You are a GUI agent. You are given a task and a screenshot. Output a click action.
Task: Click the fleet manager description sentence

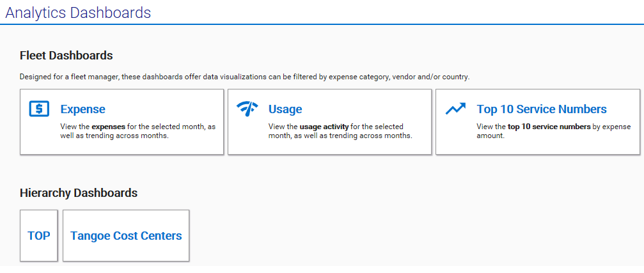coord(244,77)
